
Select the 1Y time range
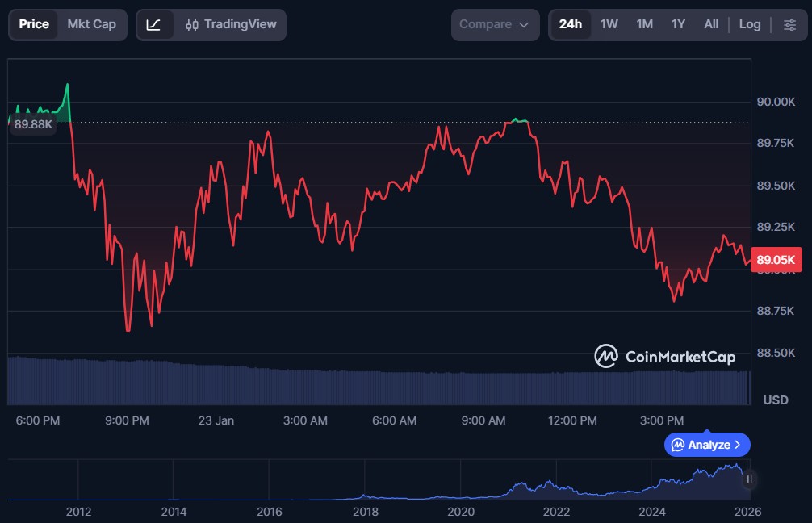tap(678, 25)
